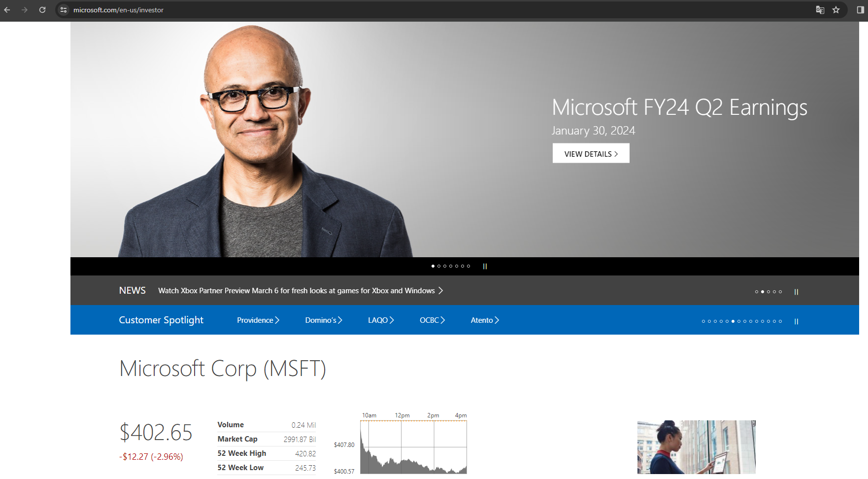Viewport: 868px width, 479px height.
Task: Click the browser back arrow
Action: pyautogui.click(x=7, y=10)
